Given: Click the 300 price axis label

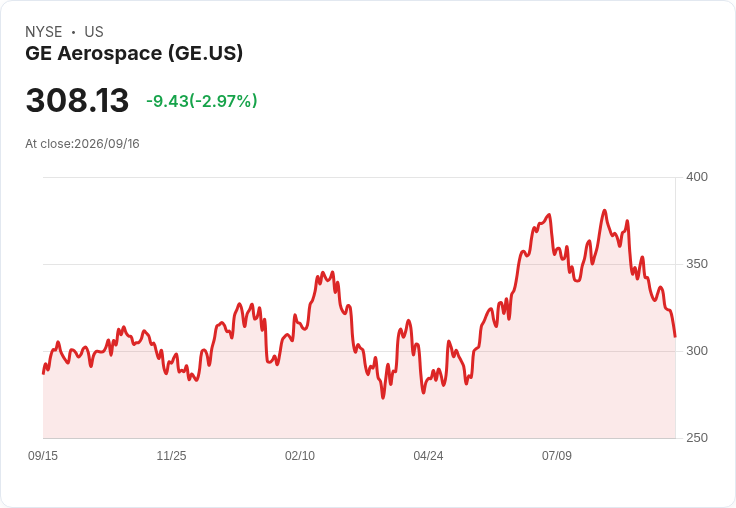Looking at the screenshot, I should tap(697, 351).
